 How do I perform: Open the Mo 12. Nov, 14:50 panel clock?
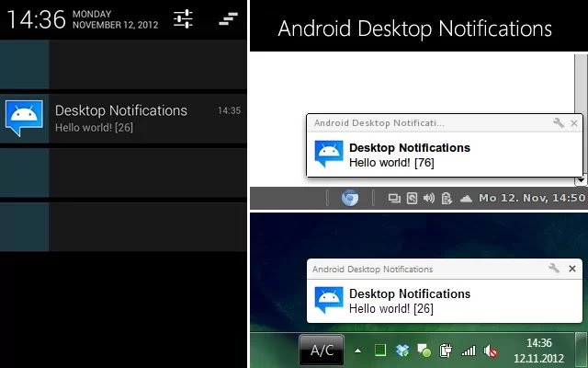click(532, 198)
